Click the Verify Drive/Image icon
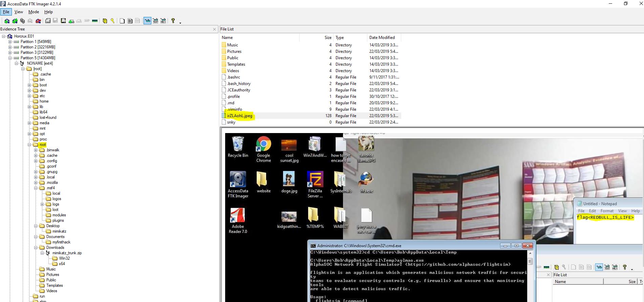 [87, 21]
